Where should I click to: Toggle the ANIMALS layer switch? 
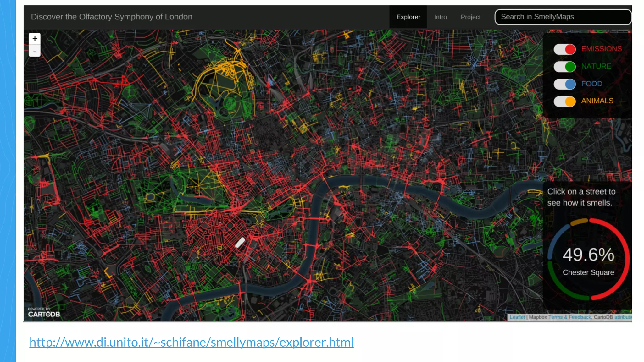564,101
